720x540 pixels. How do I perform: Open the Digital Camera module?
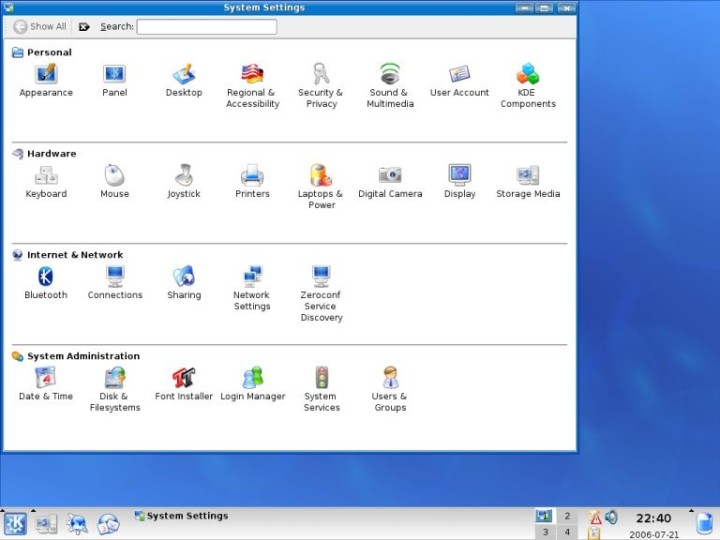(x=390, y=181)
